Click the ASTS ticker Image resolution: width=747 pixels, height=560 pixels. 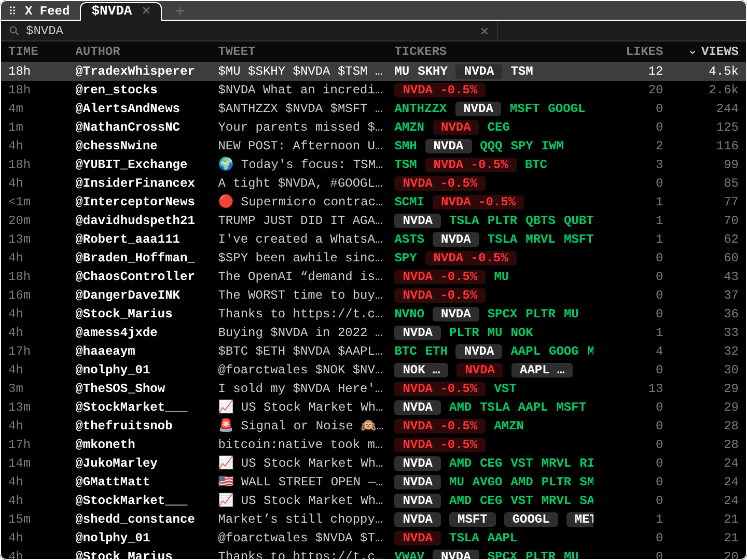click(x=409, y=239)
